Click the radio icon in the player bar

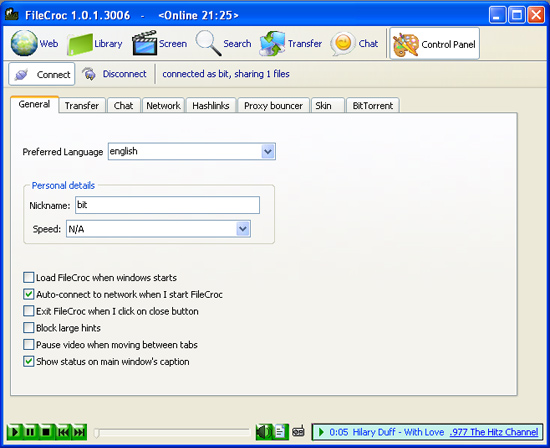coord(299,432)
